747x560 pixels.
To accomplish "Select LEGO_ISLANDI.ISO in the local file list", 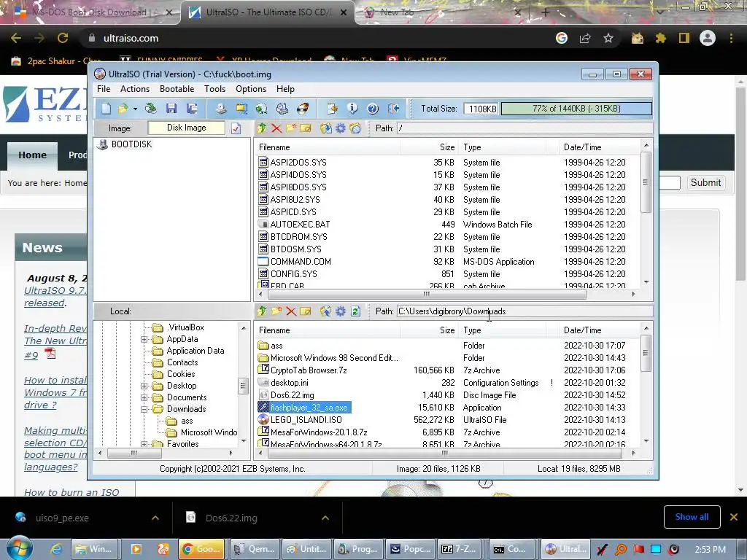I will pos(306,420).
